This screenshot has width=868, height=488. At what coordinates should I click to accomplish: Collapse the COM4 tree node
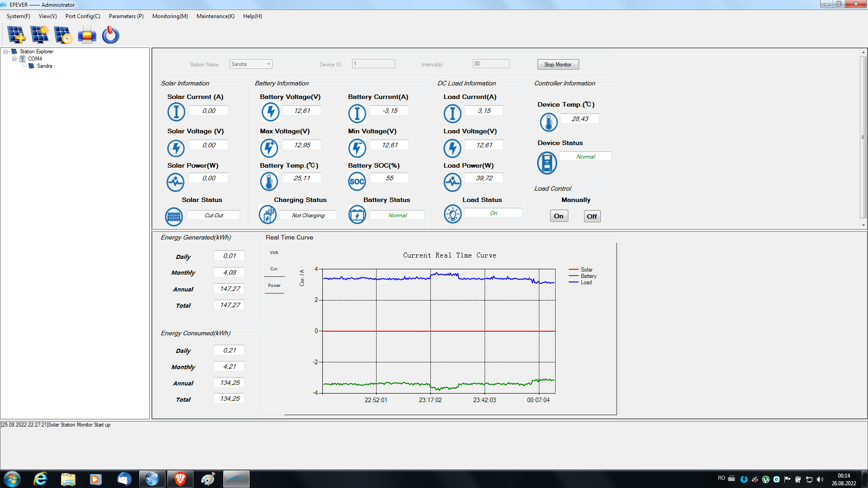(x=14, y=59)
